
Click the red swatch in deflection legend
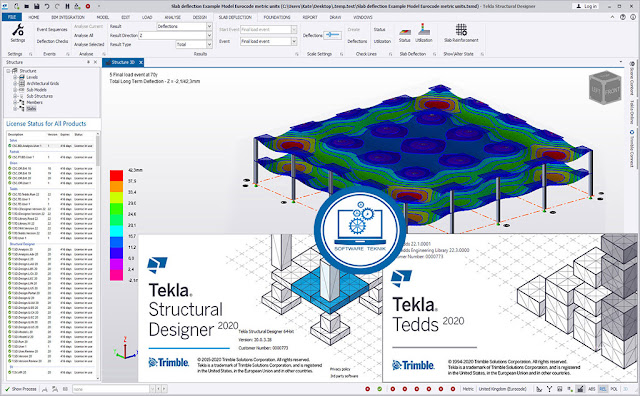point(116,176)
